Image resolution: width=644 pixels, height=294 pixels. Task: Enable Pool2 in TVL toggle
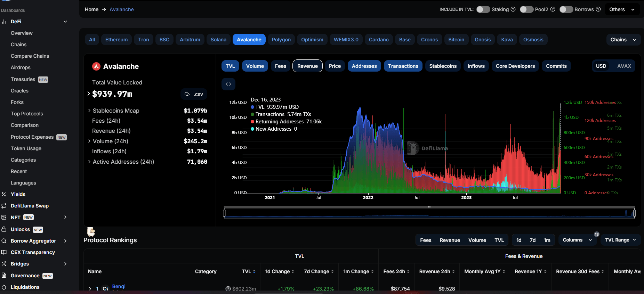pos(526,9)
